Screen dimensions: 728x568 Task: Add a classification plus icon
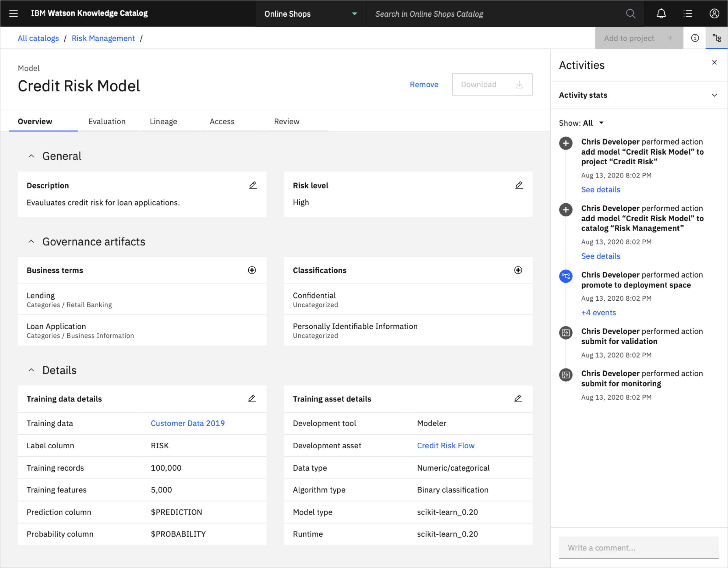(x=518, y=270)
